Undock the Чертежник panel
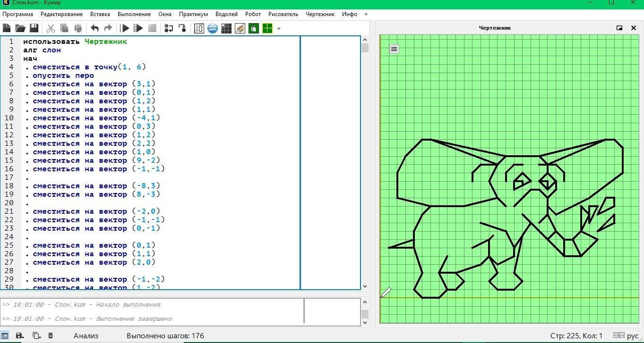 click(x=619, y=28)
